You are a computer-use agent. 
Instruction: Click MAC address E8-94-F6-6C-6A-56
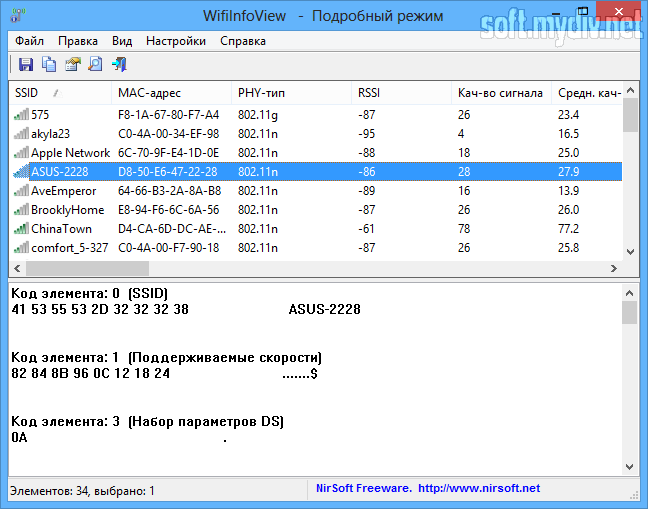tap(169, 209)
